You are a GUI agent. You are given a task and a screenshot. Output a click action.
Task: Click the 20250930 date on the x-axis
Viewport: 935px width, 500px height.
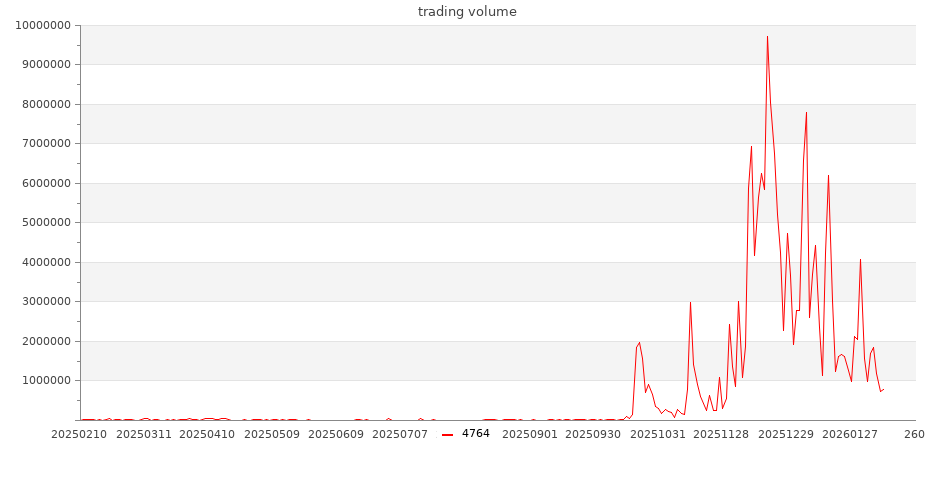point(594,435)
